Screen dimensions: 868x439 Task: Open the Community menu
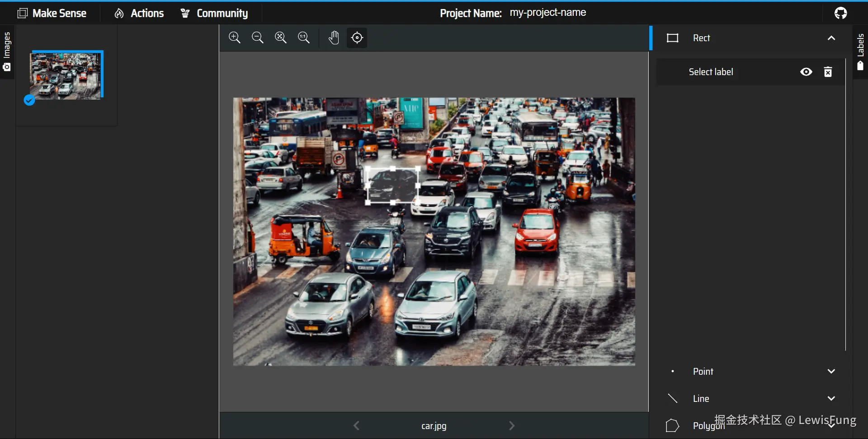(214, 13)
